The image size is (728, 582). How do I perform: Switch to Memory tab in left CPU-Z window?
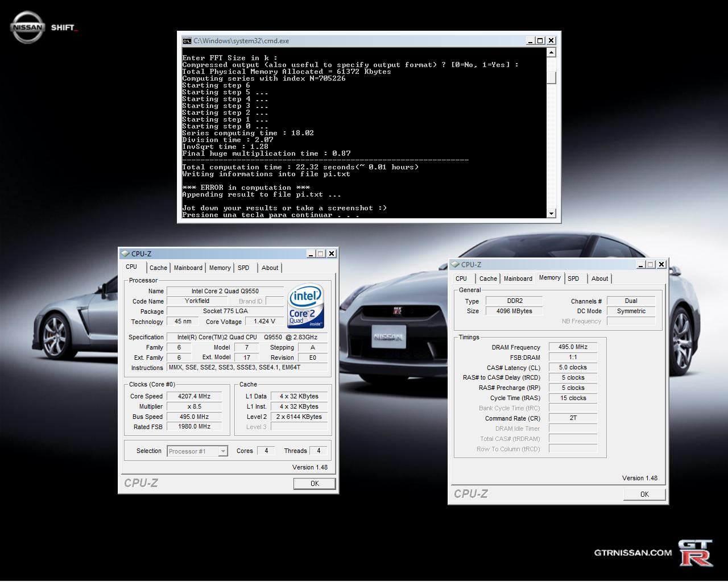[x=220, y=268]
